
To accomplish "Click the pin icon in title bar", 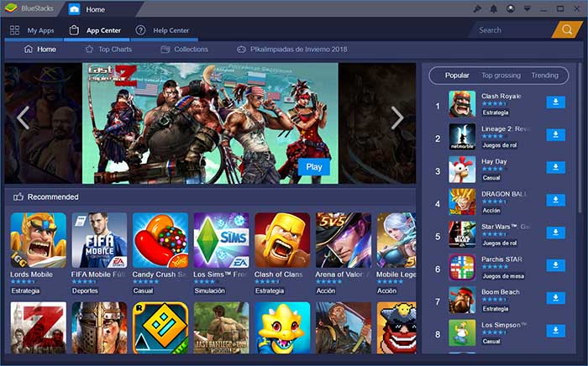I will coord(477,8).
